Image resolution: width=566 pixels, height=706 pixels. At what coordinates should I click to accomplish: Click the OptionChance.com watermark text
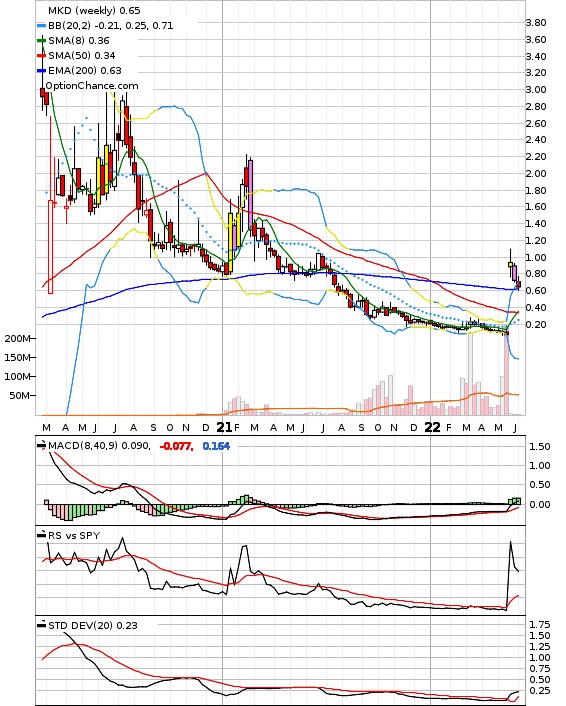92,86
